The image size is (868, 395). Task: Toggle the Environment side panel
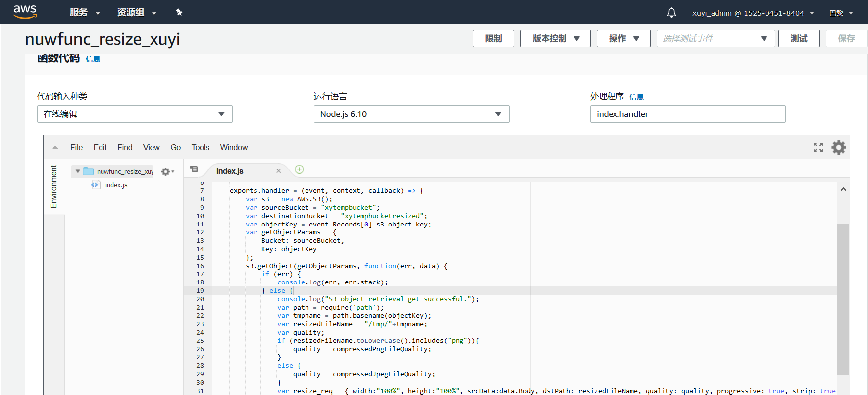(53, 187)
